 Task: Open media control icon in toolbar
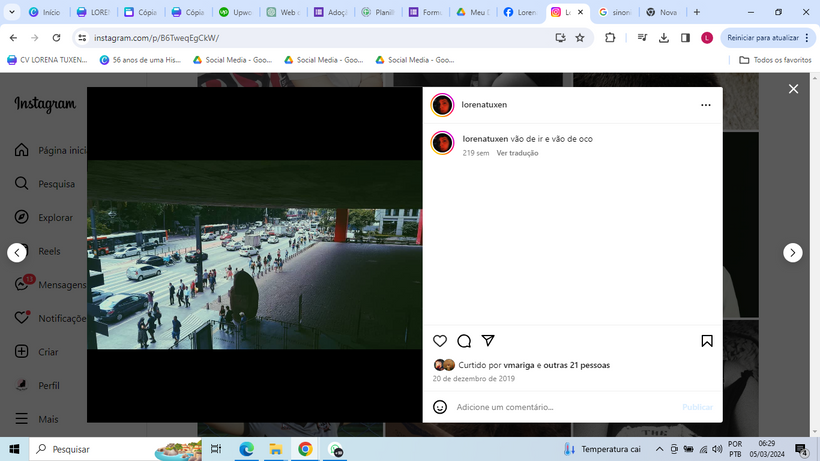tap(642, 38)
